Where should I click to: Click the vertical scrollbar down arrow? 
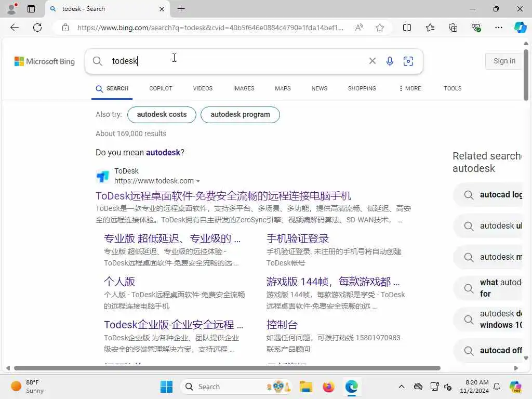(526, 358)
